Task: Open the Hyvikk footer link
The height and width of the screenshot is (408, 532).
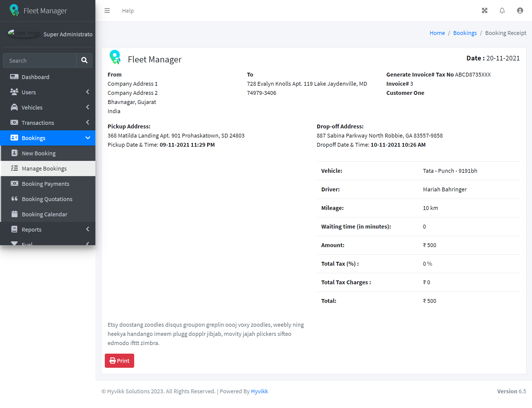Action: pyautogui.click(x=259, y=391)
